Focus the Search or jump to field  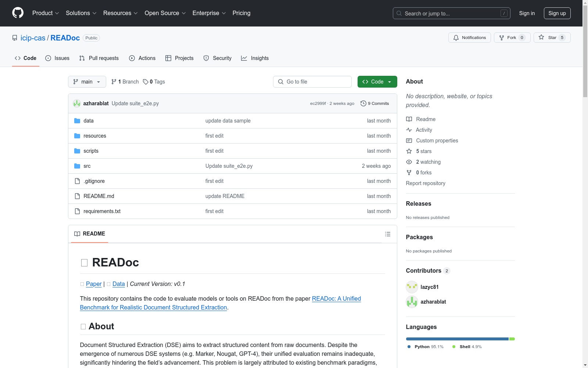452,13
